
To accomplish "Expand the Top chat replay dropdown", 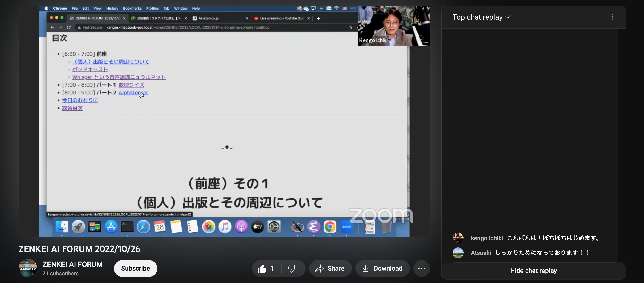I will (482, 17).
